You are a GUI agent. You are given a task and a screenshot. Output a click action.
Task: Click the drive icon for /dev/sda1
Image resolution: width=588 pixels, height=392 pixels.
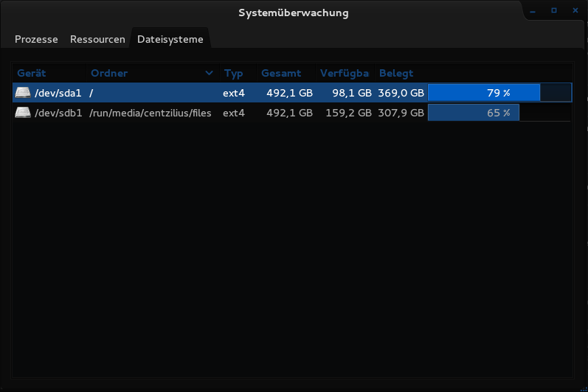coord(23,93)
